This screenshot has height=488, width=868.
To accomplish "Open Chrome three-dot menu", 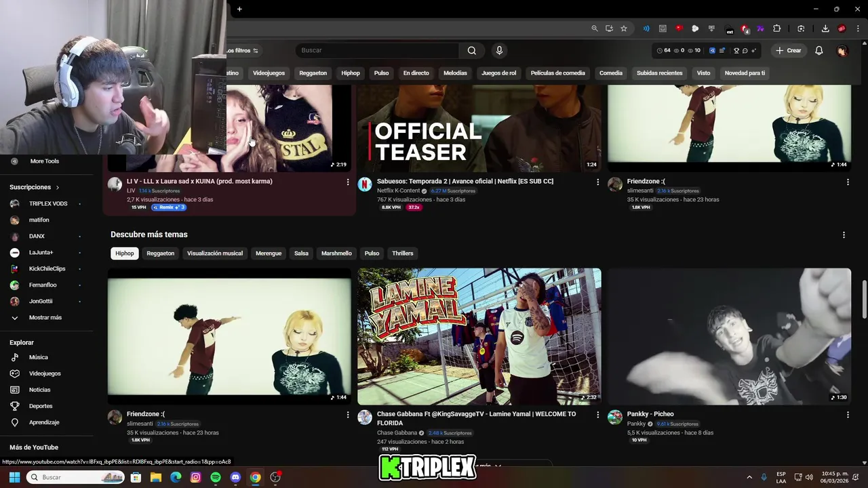I will coord(859,28).
